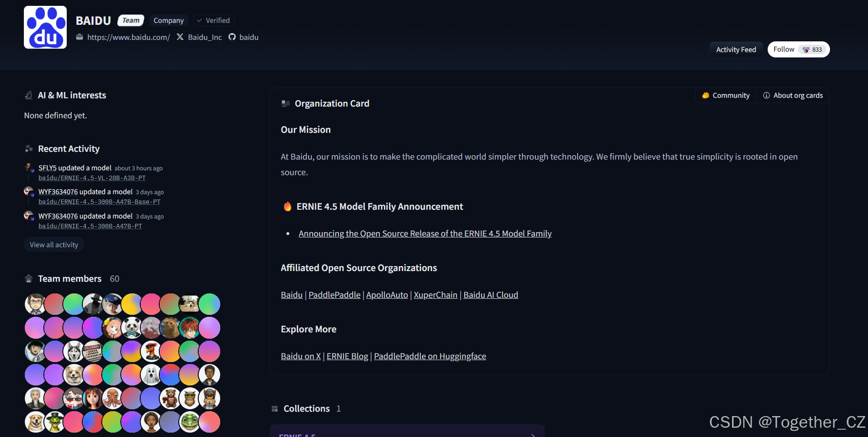Open the squirrel with aviator goggles avatar
The width and height of the screenshot is (868, 437).
tap(209, 398)
